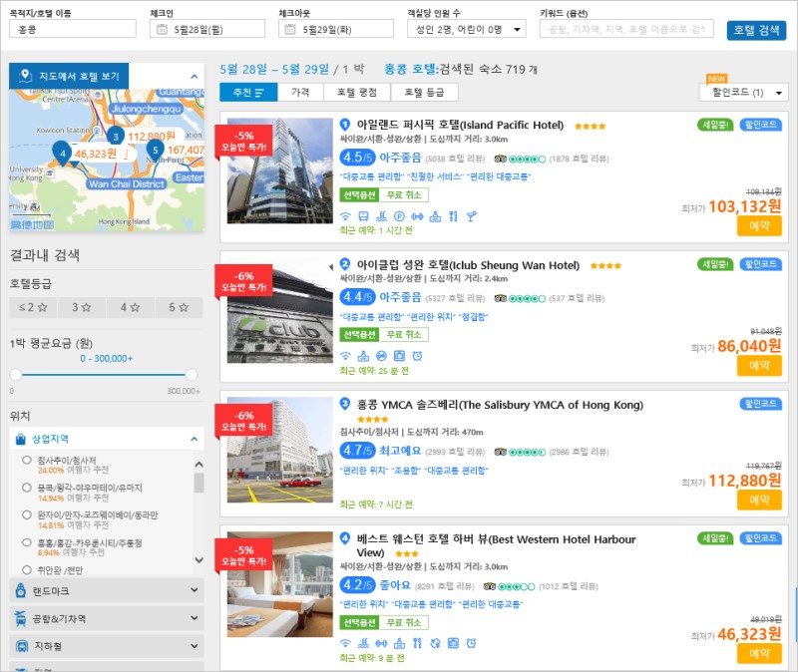Viewport: 798px width, 672px height.
Task: Click pool icon for Island Pacific Hotel
Action: [381, 216]
